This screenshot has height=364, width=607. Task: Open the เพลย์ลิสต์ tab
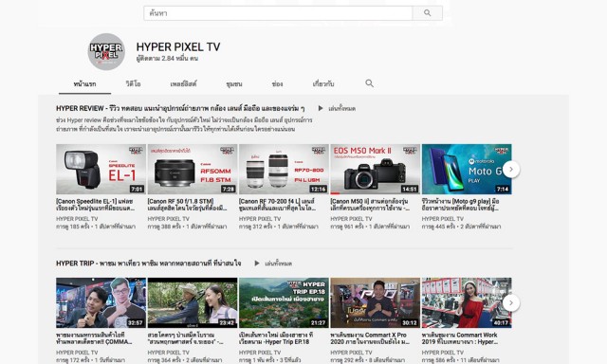point(183,83)
